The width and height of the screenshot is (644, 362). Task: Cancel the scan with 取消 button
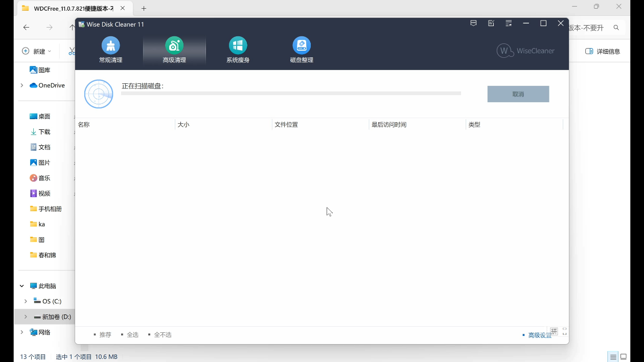point(518,94)
